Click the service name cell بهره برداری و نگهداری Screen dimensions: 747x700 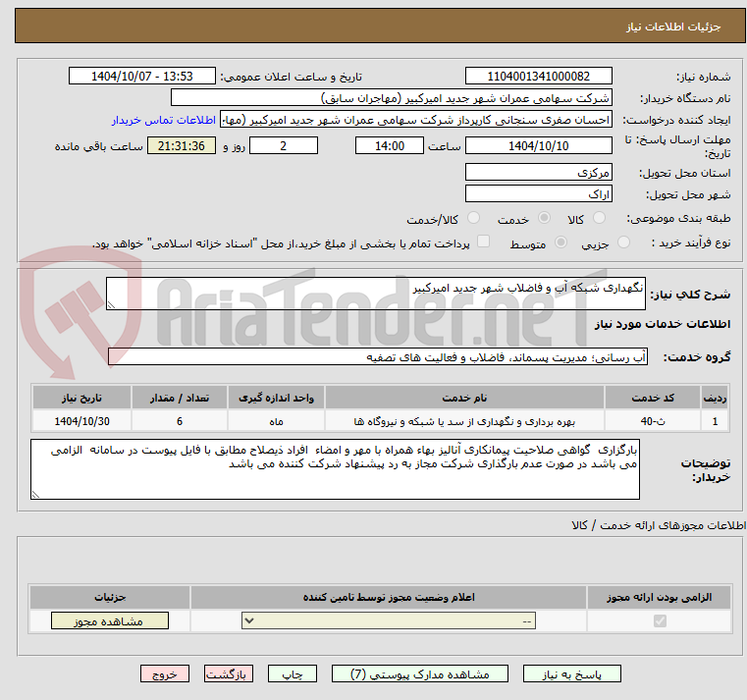tap(464, 421)
